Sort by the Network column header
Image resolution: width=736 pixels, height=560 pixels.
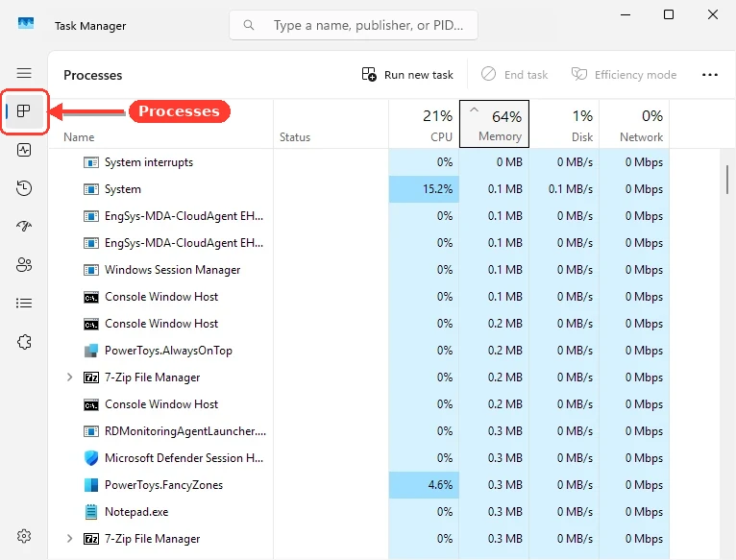[634, 124]
